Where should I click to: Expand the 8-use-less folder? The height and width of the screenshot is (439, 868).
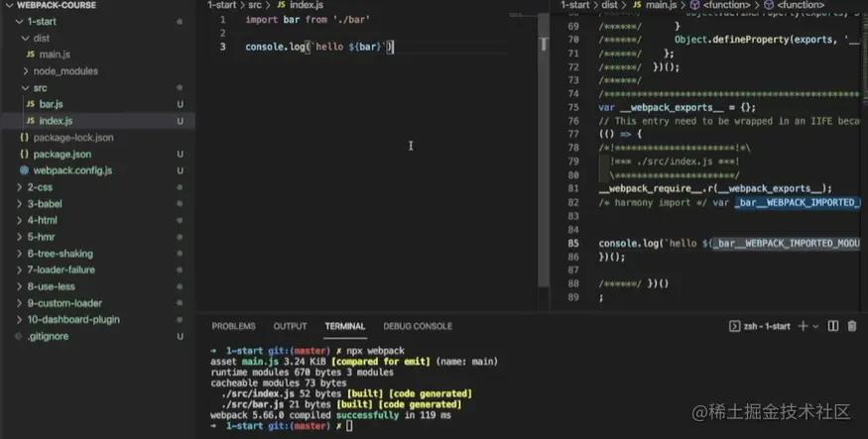[20, 286]
